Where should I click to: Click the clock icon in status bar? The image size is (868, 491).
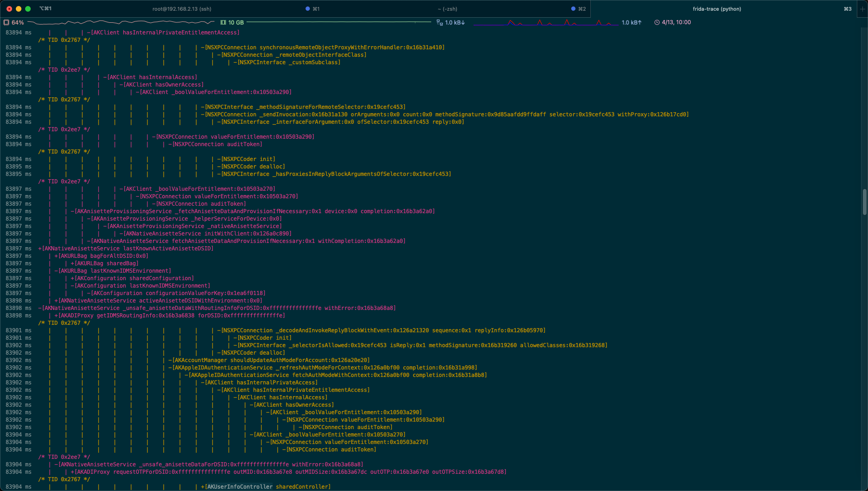(x=657, y=22)
